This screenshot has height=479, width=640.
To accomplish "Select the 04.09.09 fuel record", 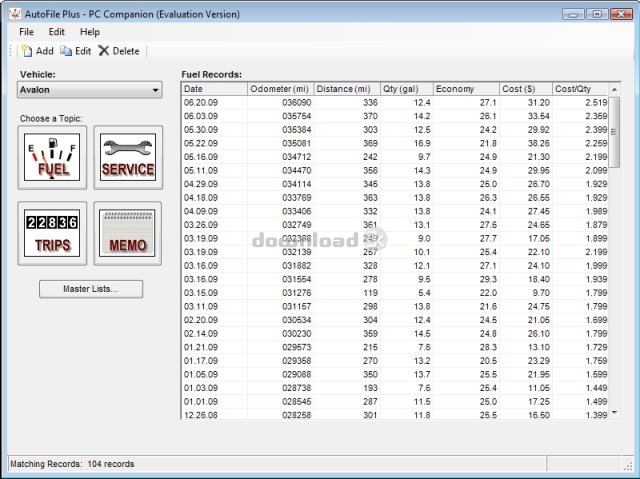I will (x=395, y=211).
